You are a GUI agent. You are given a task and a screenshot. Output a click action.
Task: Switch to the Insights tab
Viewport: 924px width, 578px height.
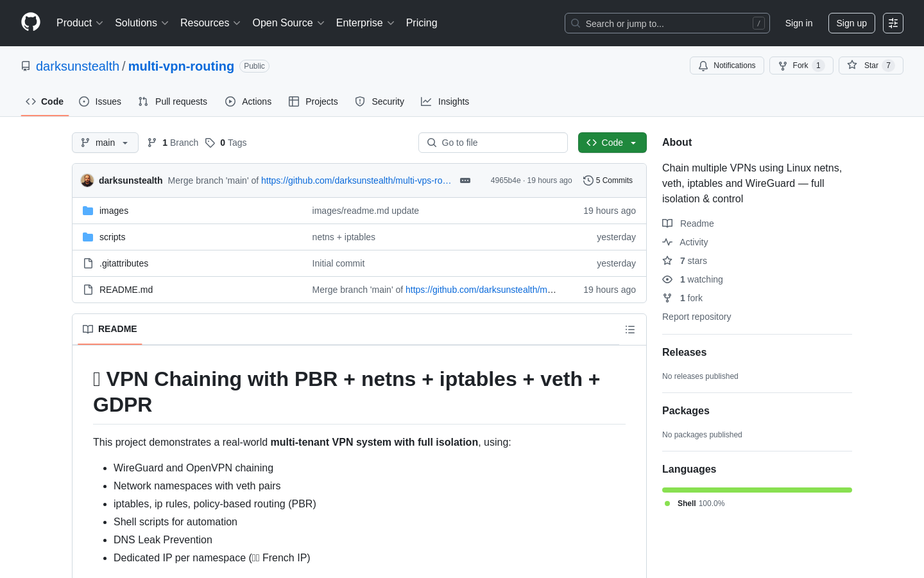tap(445, 101)
